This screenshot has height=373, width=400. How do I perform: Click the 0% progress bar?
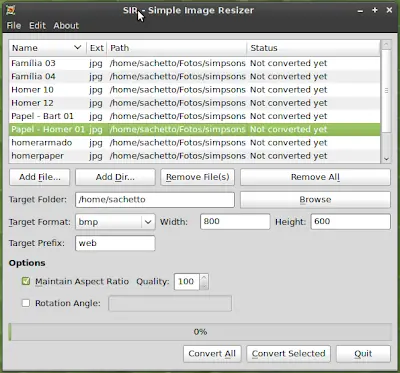point(200,332)
